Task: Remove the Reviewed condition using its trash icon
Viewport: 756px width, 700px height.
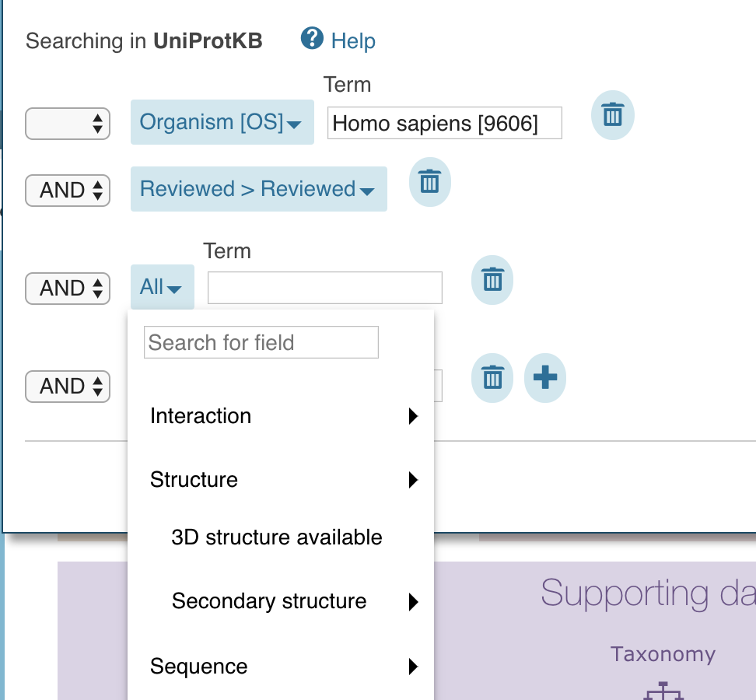Action: 430,182
